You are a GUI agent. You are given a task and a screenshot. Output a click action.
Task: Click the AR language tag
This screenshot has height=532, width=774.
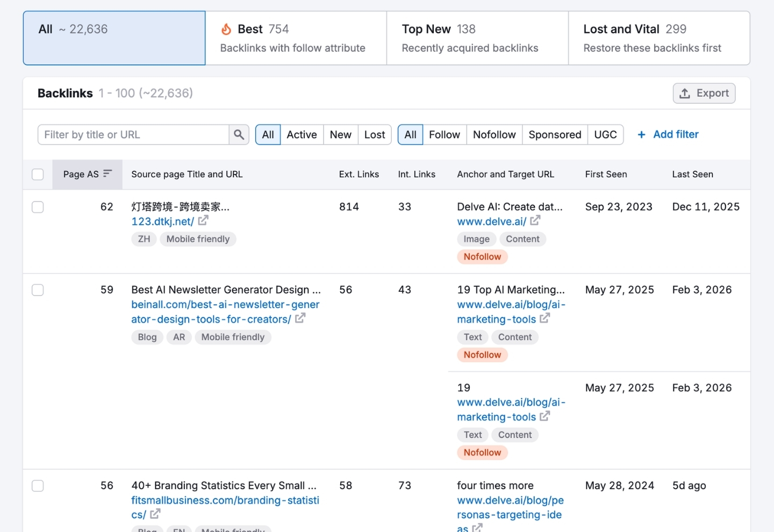click(179, 337)
